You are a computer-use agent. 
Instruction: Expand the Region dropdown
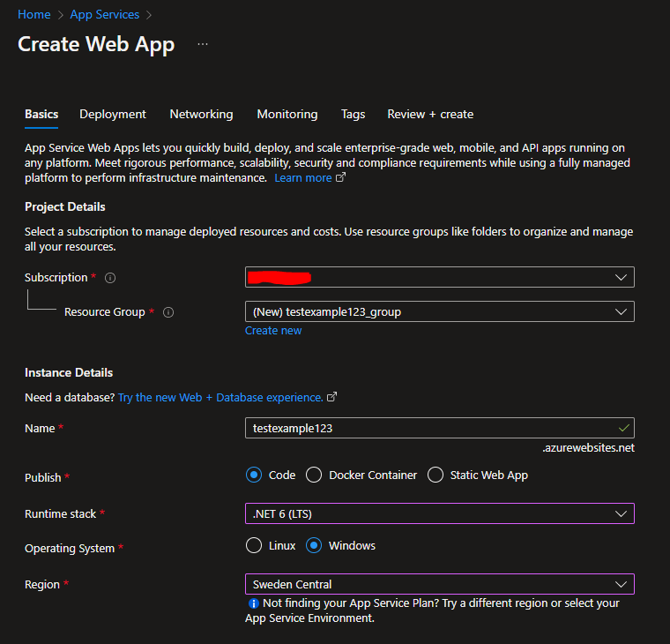(x=439, y=584)
